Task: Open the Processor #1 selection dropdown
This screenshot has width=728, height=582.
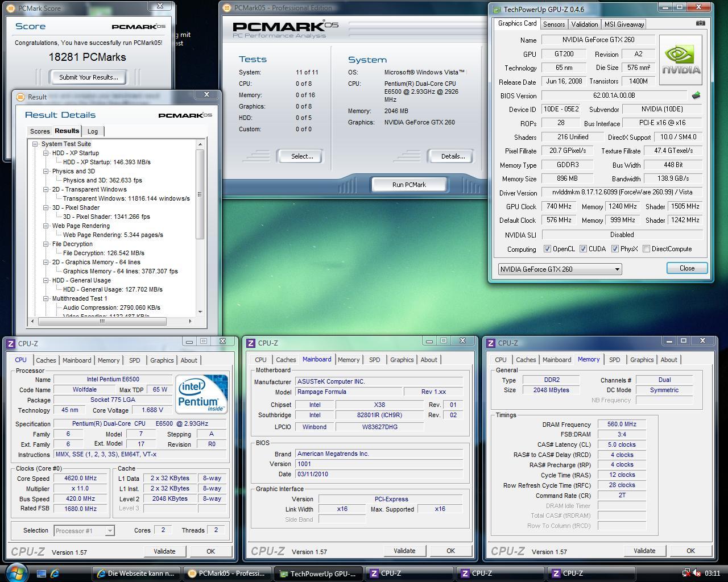Action: pos(84,530)
